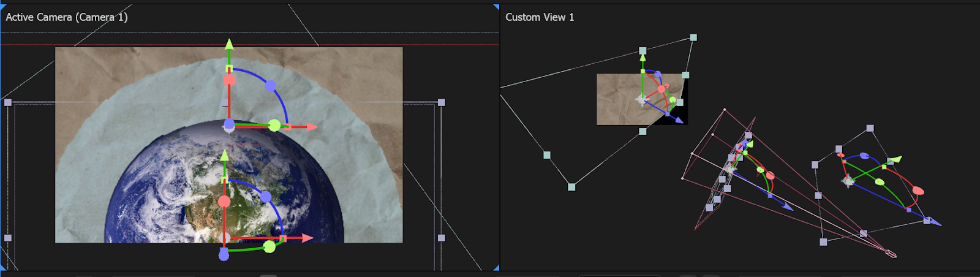The height and width of the screenshot is (277, 980).
Task: Select lowest teal corner handle in Custom View
Action: coord(571,187)
